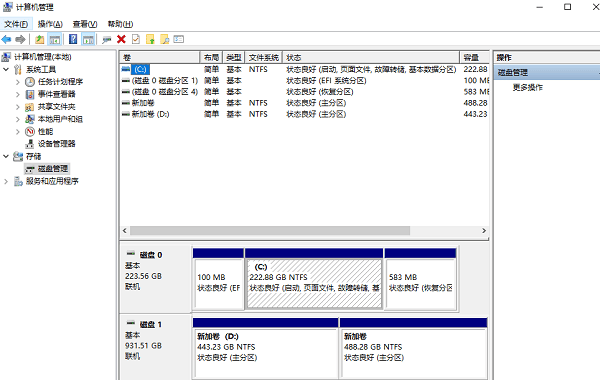Sort by the 文件系统 column header
The width and height of the screenshot is (600, 380).
[x=264, y=57]
